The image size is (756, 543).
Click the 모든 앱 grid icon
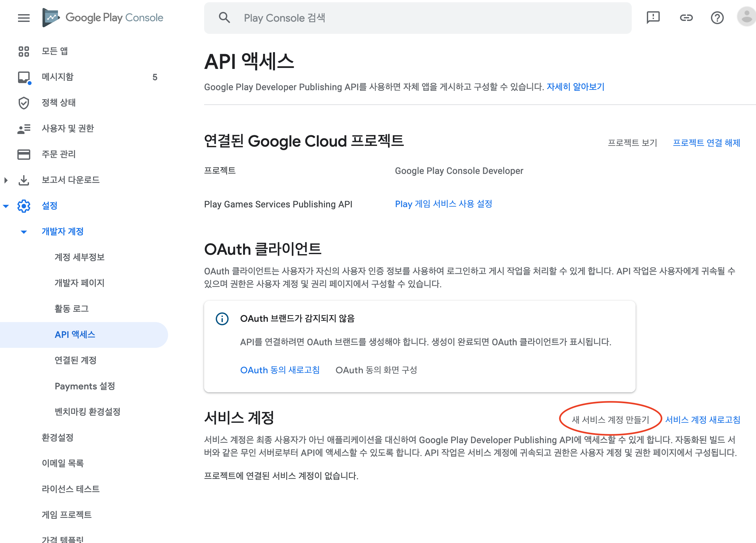coord(24,51)
